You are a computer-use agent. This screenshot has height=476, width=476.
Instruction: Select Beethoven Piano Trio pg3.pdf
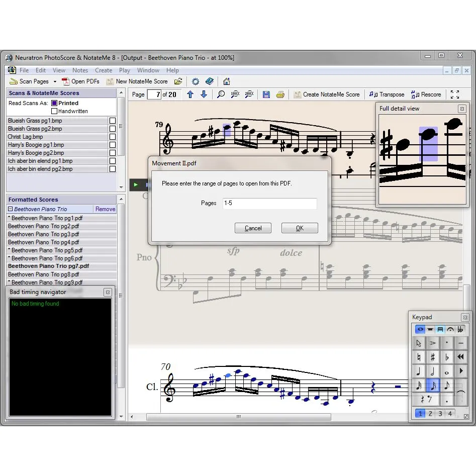(x=62, y=234)
